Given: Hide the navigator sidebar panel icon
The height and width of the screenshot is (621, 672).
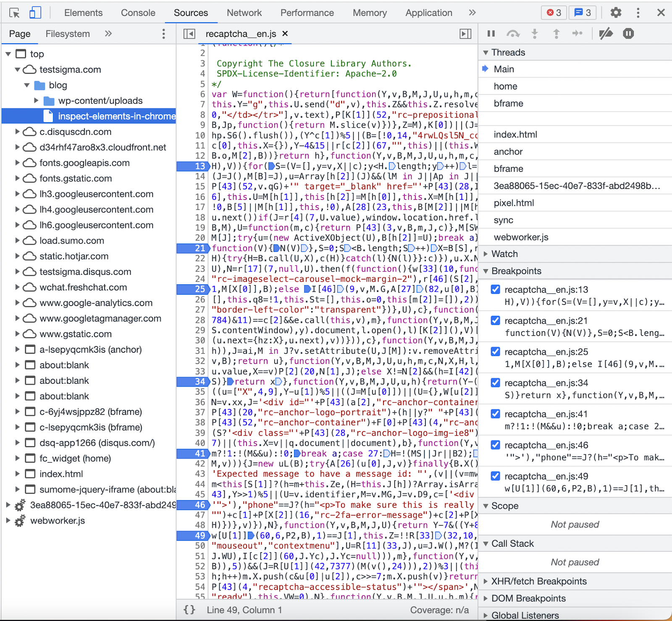Looking at the screenshot, I should click(189, 34).
